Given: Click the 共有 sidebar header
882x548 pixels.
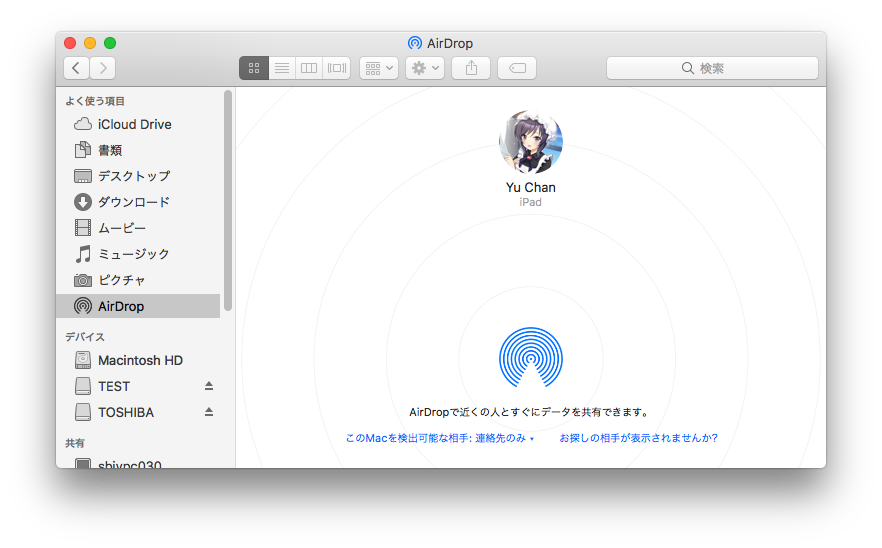Looking at the screenshot, I should pos(75,443).
